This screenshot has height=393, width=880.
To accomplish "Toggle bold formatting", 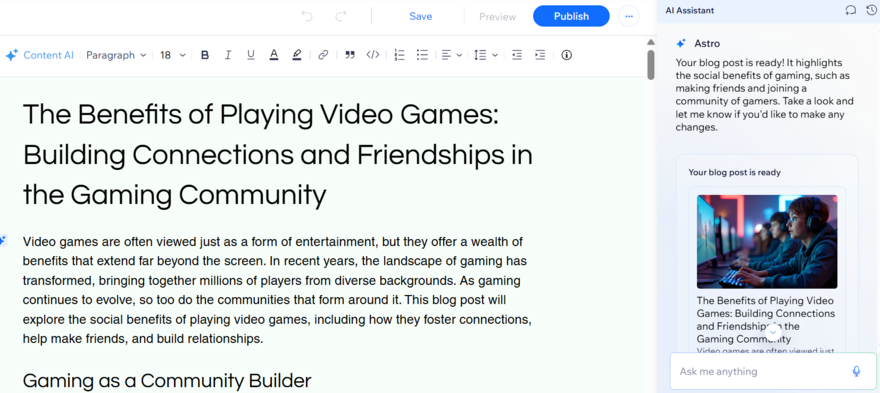I will point(205,55).
